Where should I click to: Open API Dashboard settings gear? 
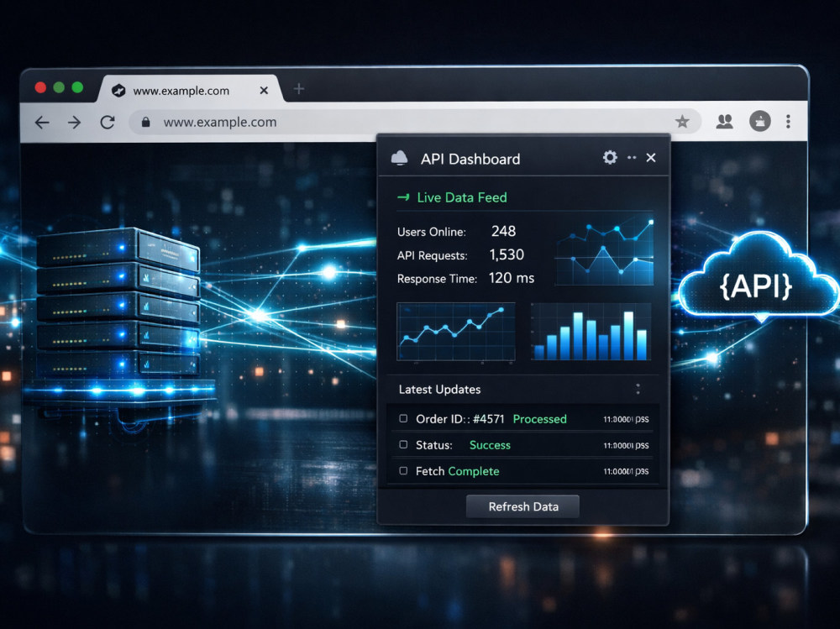coord(610,158)
